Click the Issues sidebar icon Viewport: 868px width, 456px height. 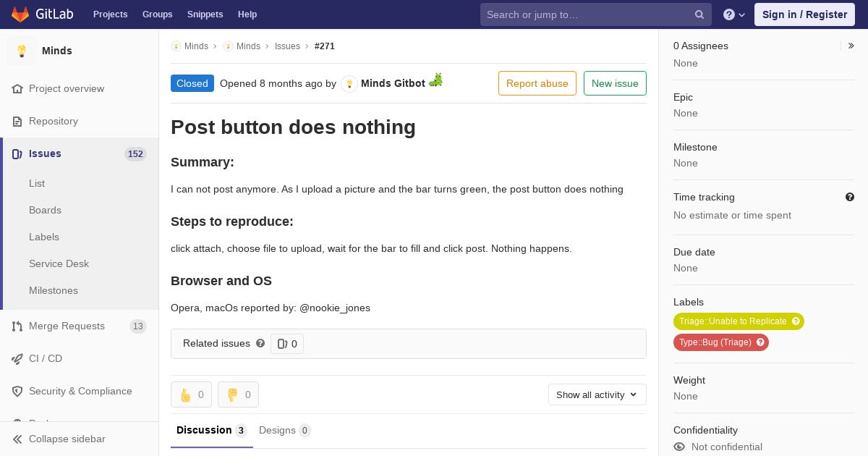click(17, 153)
